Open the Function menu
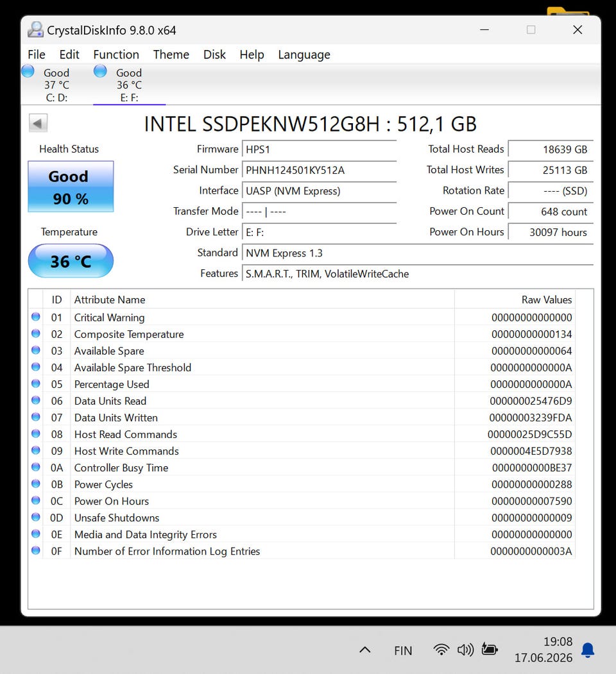616x674 pixels. pyautogui.click(x=116, y=55)
